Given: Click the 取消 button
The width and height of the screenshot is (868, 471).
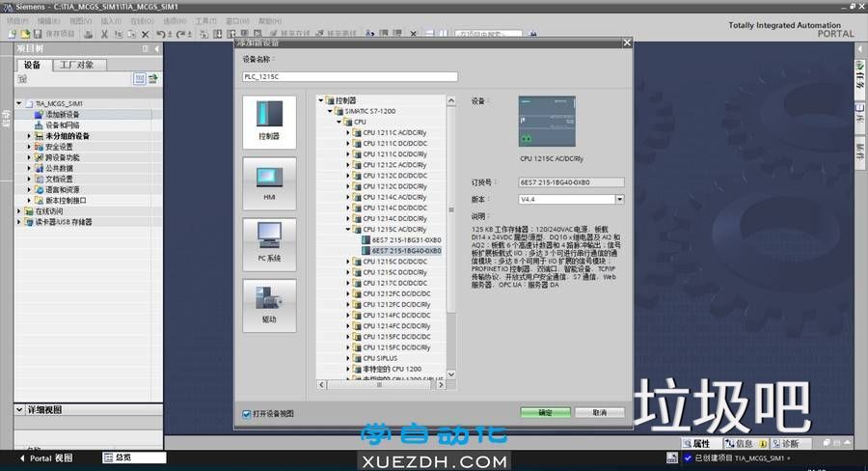Looking at the screenshot, I should (x=600, y=413).
